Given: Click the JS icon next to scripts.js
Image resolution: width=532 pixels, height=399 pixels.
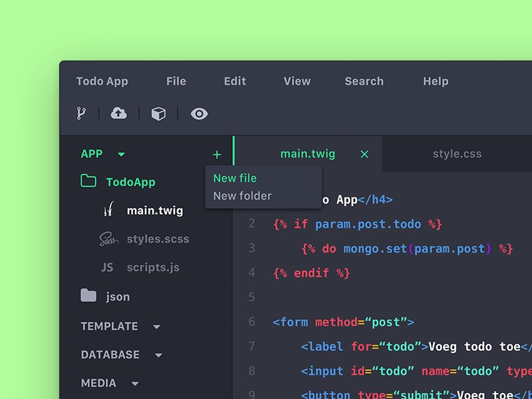Looking at the screenshot, I should [x=107, y=267].
